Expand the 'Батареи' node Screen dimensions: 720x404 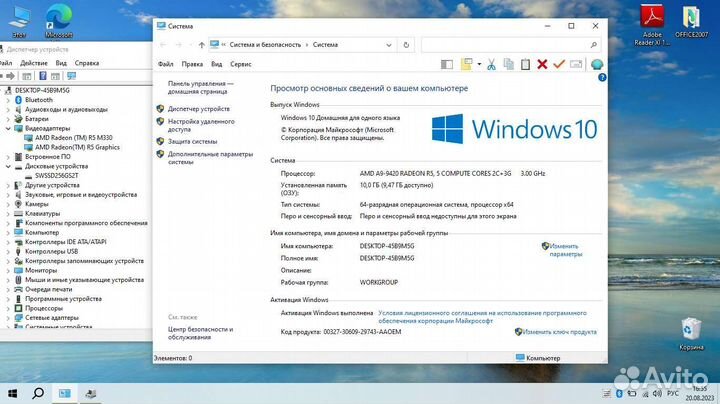[x=8, y=119]
